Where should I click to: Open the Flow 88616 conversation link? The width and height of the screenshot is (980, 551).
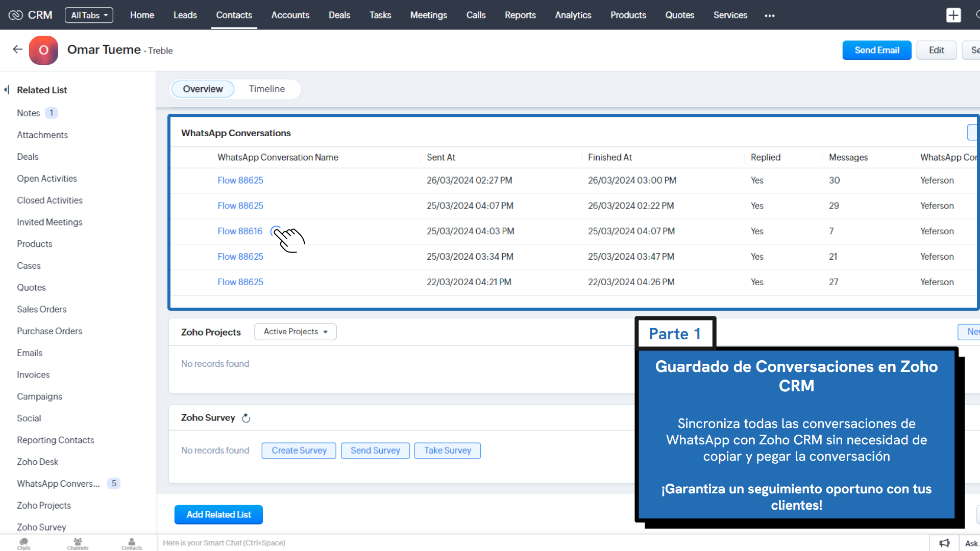click(x=240, y=231)
